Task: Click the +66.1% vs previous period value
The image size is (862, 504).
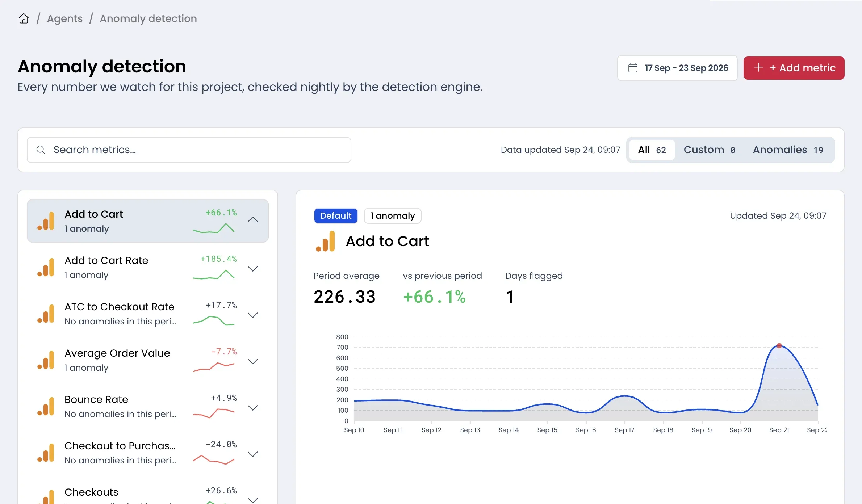Action: 434,297
